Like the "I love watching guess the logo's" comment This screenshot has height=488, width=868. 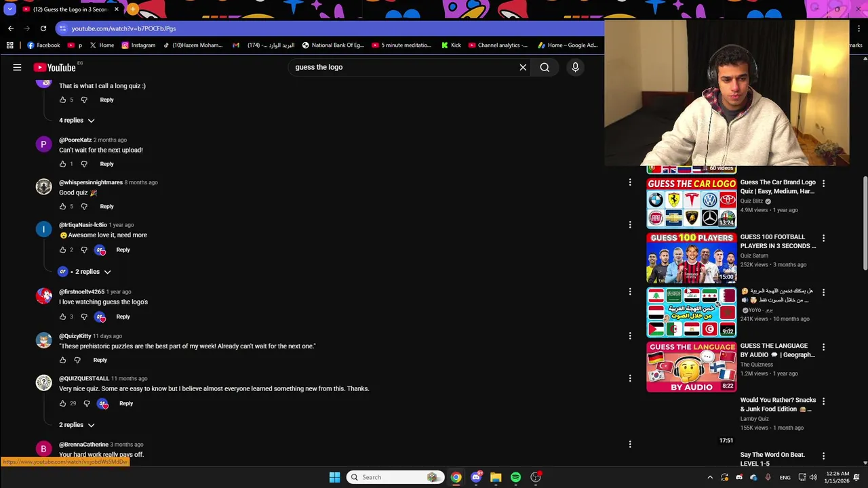coord(62,317)
